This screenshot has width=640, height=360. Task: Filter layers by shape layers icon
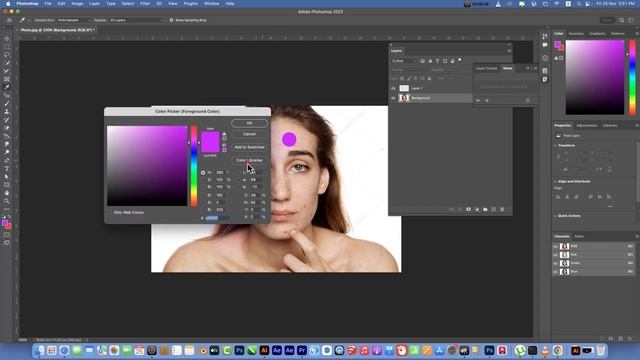click(x=445, y=61)
